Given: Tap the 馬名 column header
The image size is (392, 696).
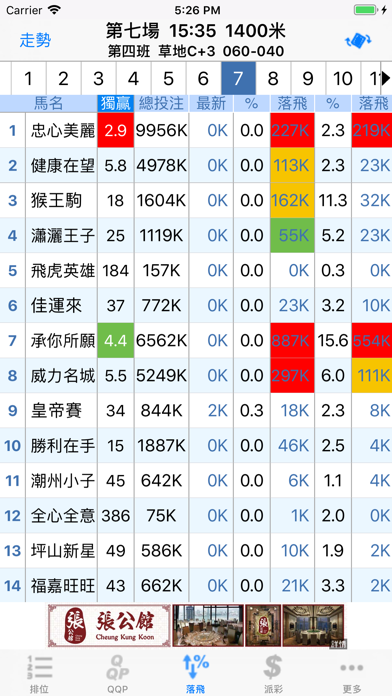Looking at the screenshot, I should [49, 104].
